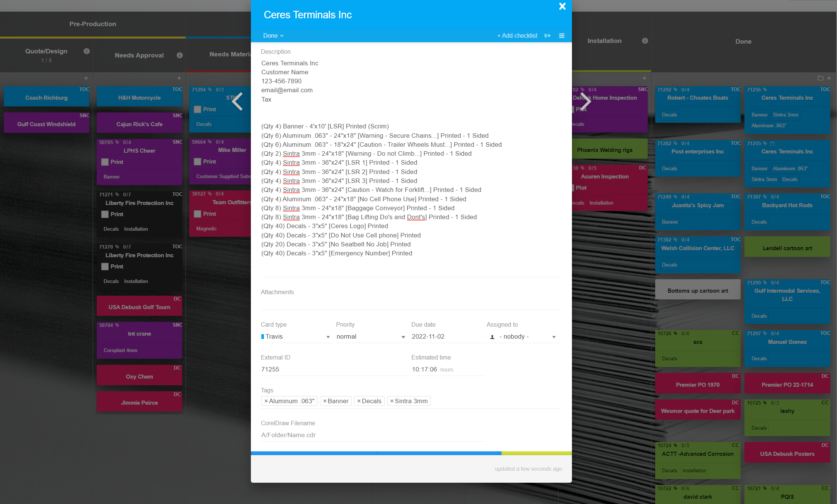
Task: Select the Needs Approval column header
Action: [139, 55]
